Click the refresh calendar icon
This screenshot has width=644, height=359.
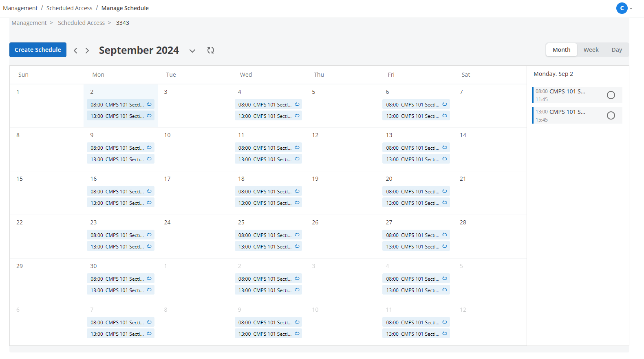pos(210,50)
